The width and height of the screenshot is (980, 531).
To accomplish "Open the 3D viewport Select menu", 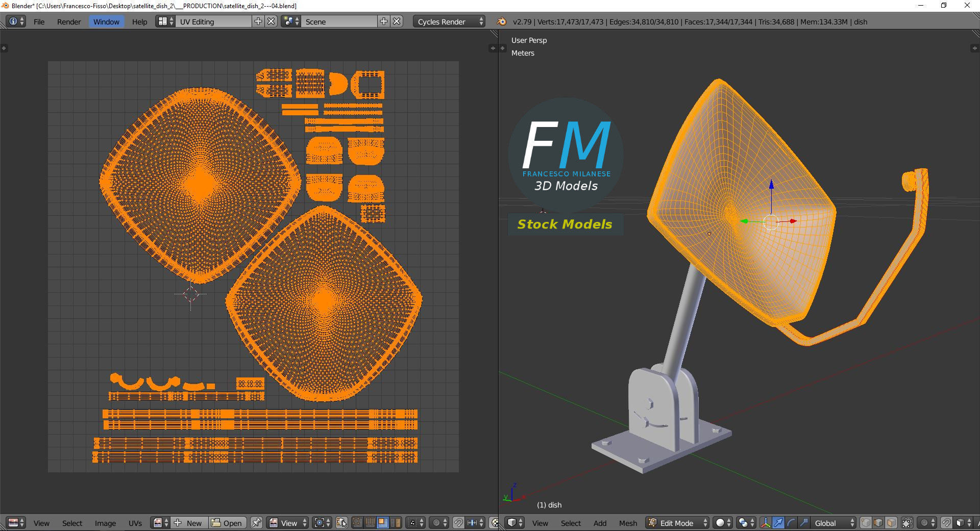I will click(571, 523).
